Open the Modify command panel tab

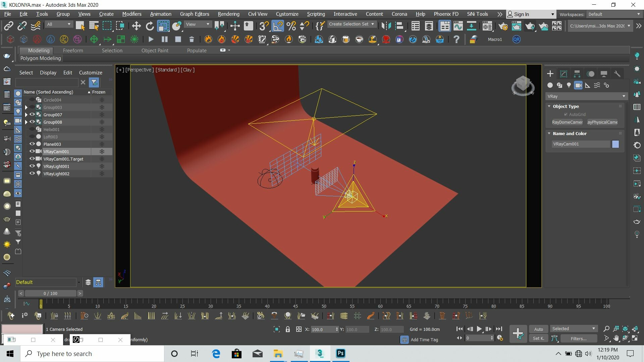click(x=563, y=74)
